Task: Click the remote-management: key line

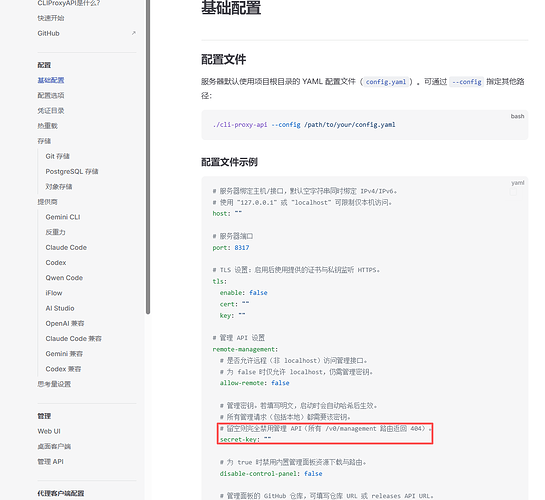Action: [x=245, y=349]
